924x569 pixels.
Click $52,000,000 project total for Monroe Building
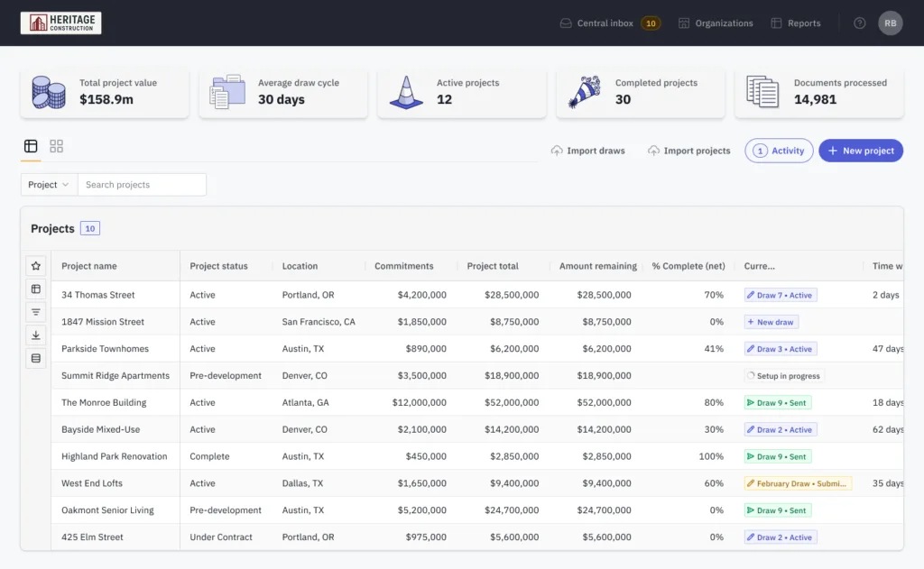click(512, 403)
